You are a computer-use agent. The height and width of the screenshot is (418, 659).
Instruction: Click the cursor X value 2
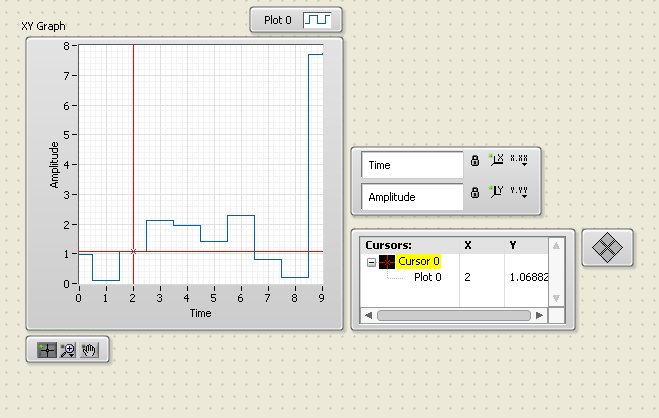[x=467, y=277]
